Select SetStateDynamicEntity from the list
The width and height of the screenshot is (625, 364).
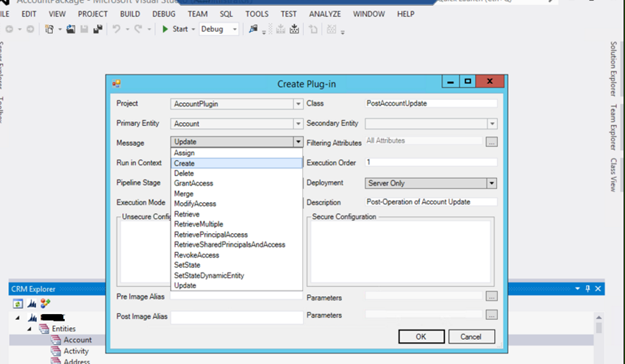[236, 276]
